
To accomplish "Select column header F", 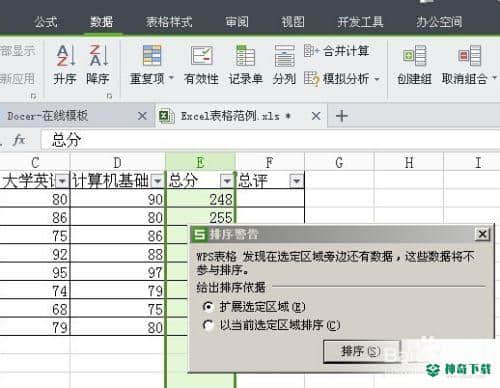I will pyautogui.click(x=270, y=163).
